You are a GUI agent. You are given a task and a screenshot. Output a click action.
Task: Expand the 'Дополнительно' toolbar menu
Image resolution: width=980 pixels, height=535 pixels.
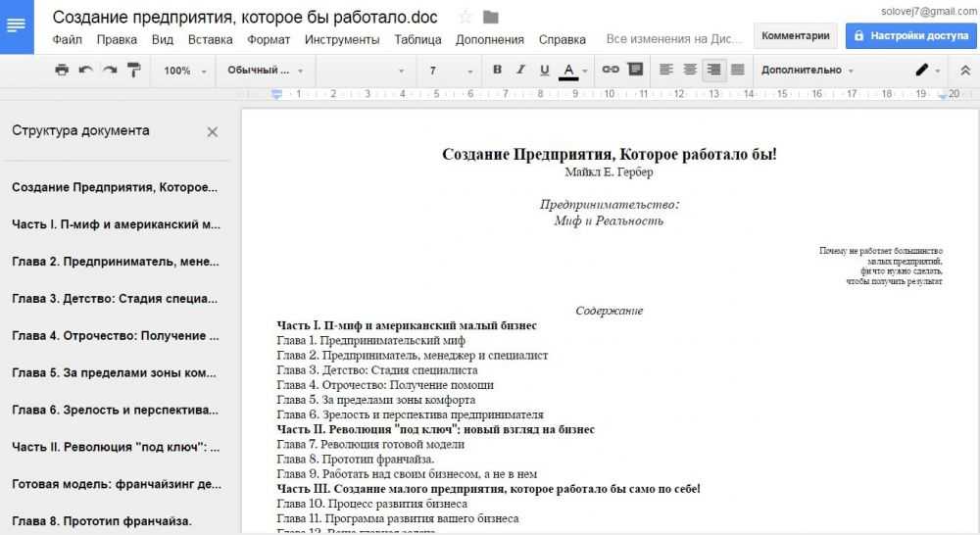pos(807,70)
